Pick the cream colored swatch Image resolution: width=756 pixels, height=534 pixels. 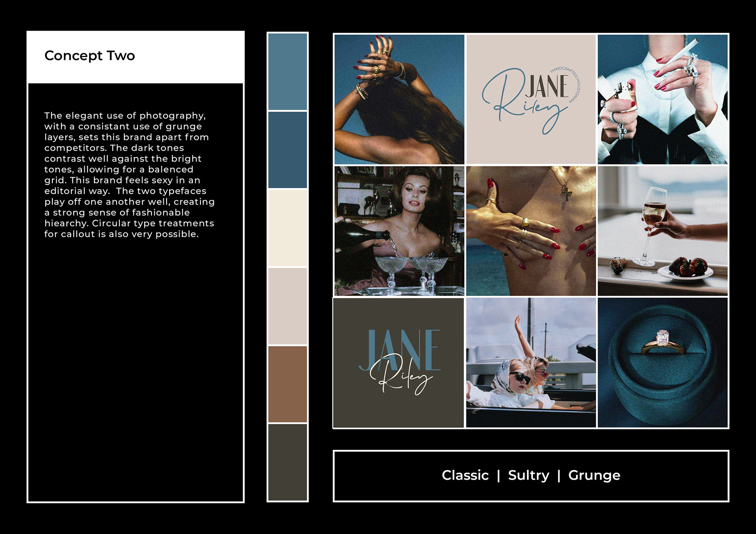pos(287,228)
